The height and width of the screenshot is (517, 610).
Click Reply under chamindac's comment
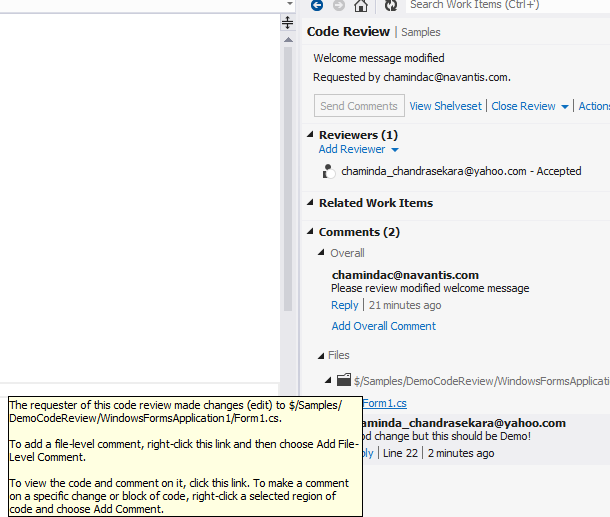point(345,305)
